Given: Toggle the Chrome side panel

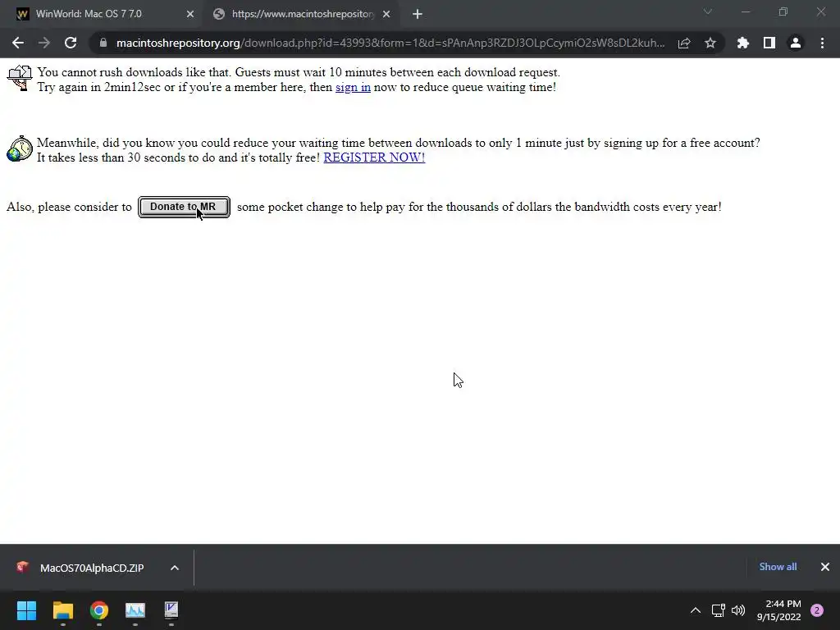Looking at the screenshot, I should click(x=769, y=43).
